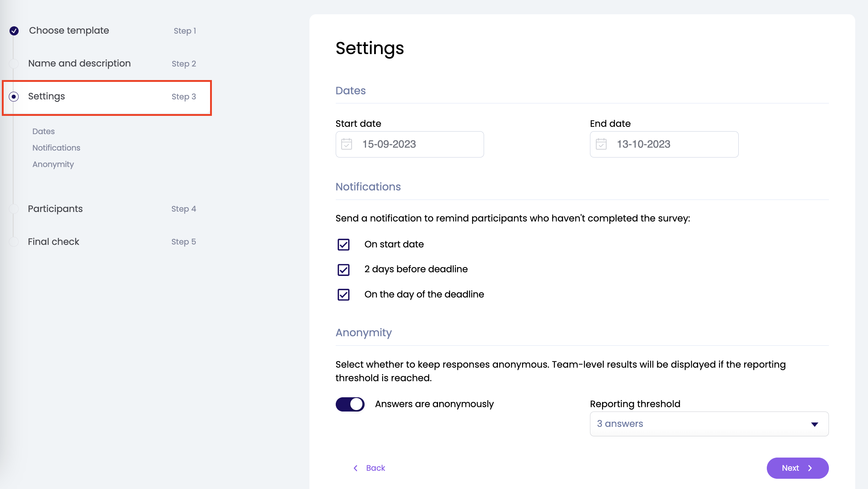
Task: Click the Back link
Action: click(x=375, y=468)
